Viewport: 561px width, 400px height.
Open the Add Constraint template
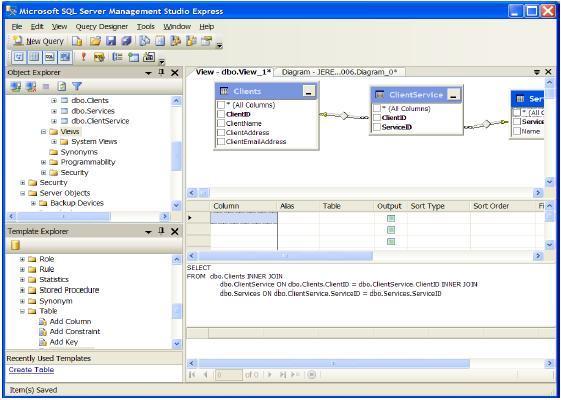click(75, 331)
